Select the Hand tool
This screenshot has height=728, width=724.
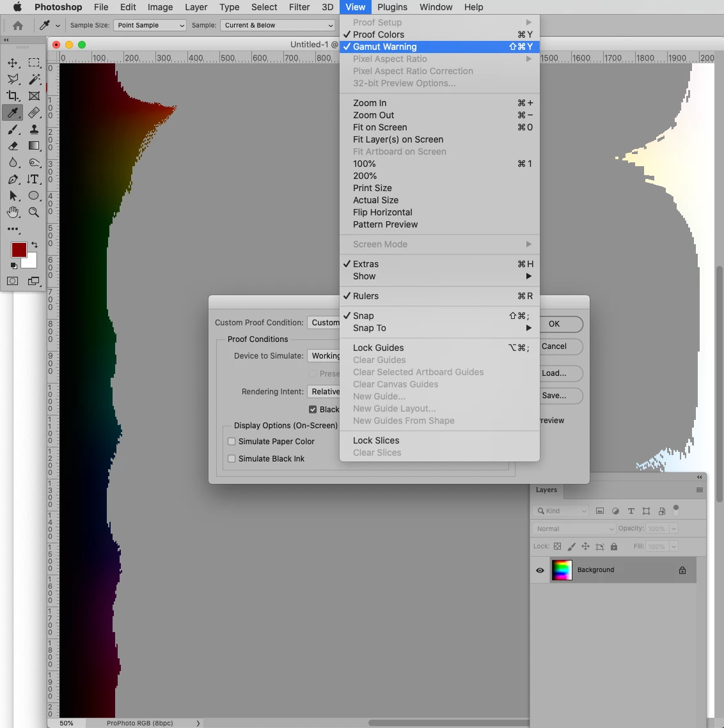pyautogui.click(x=13, y=212)
